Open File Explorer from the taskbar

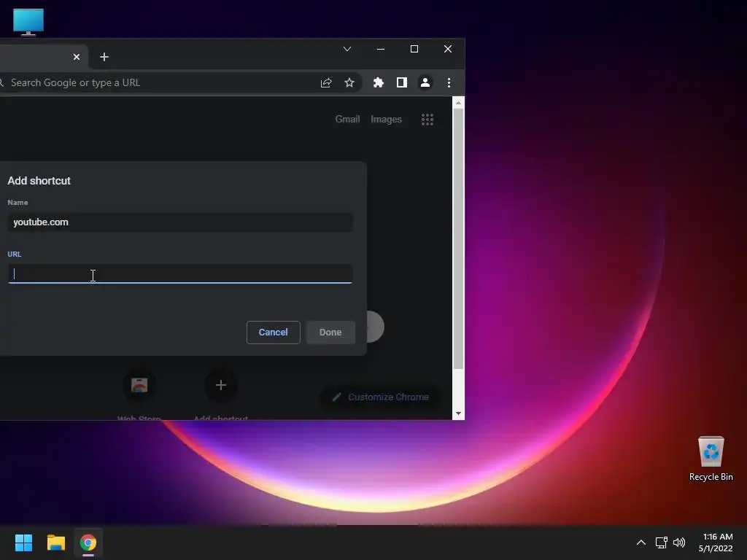(x=55, y=542)
